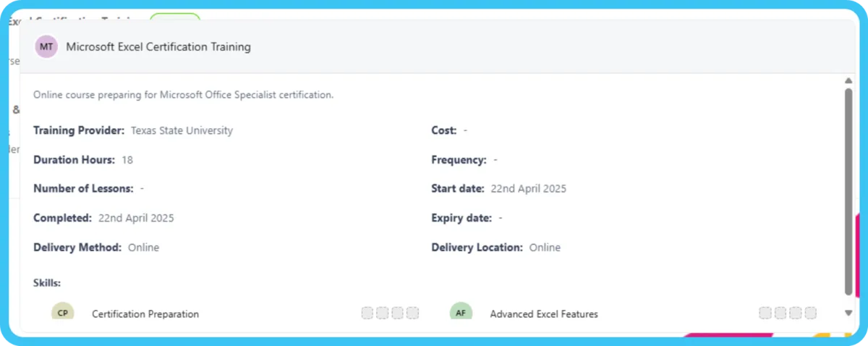
Task: Click the Start date 22nd April 2025
Action: click(529, 189)
